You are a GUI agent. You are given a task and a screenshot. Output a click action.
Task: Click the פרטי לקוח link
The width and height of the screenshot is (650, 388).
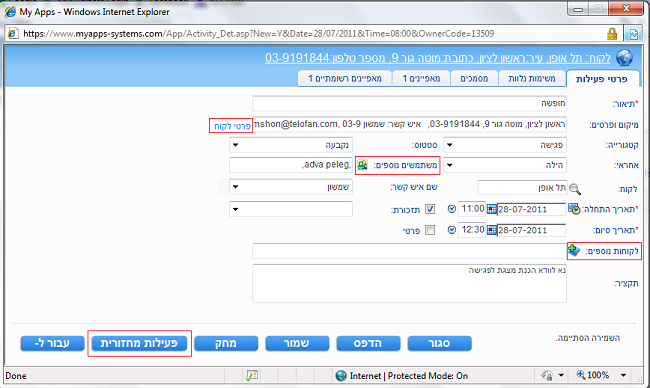232,126
